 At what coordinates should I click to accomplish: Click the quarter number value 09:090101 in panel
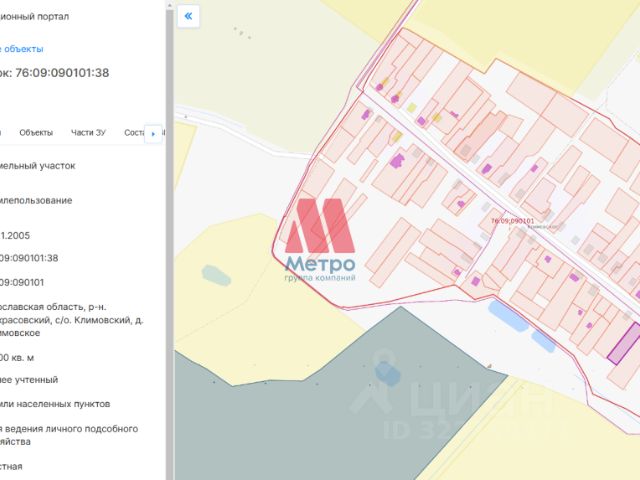pos(22,282)
